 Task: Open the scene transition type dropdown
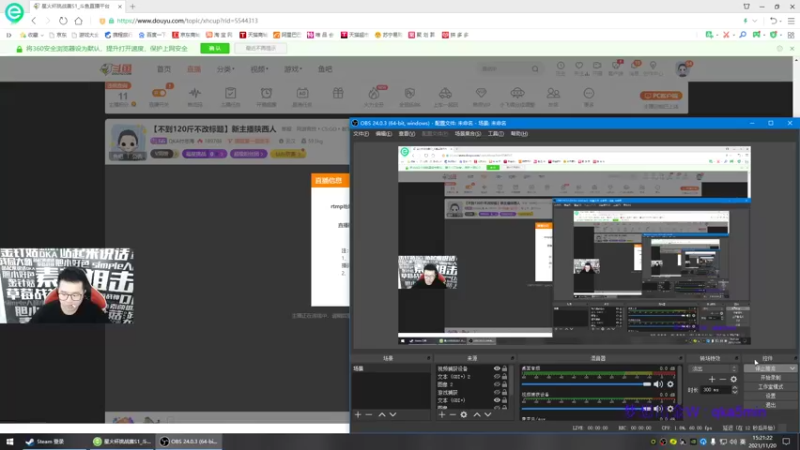pos(713,368)
